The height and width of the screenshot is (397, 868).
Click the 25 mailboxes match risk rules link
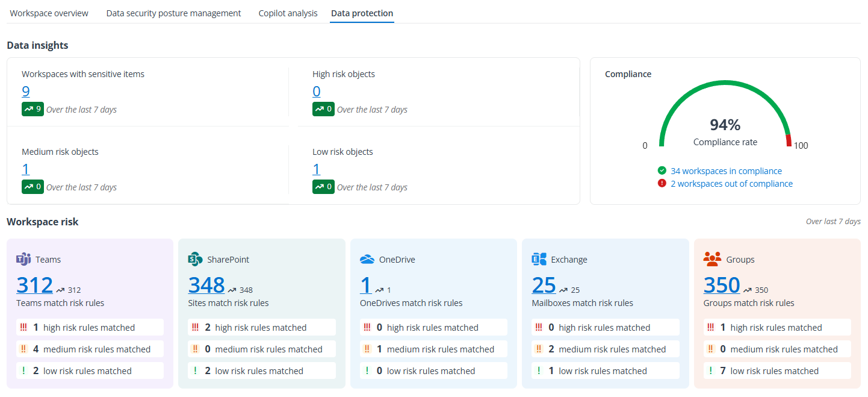click(542, 284)
